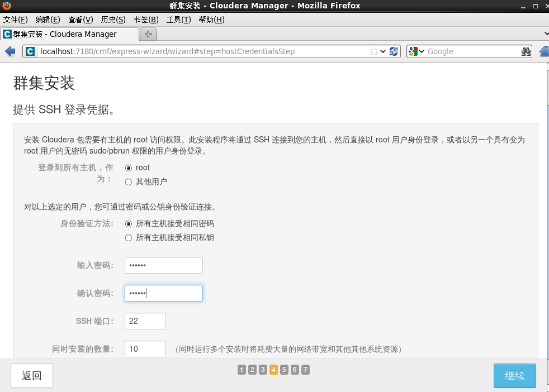Focus the 确认密码 password field
This screenshot has height=392, width=549.
(163, 293)
